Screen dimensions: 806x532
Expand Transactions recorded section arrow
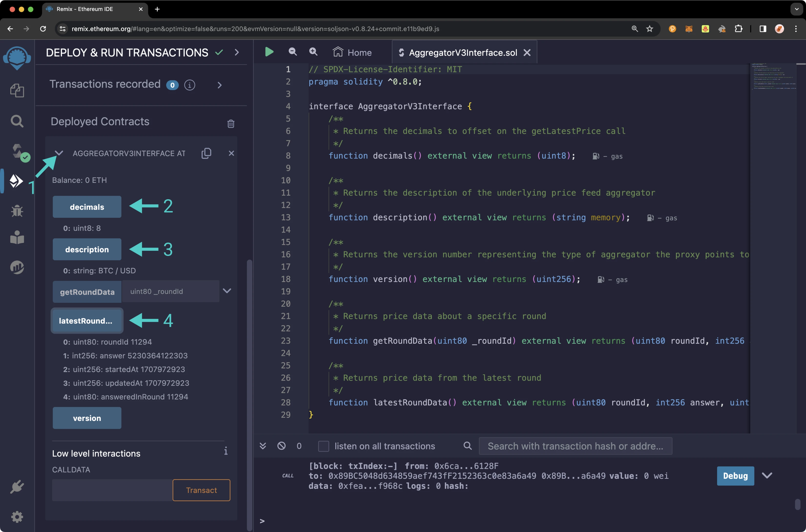220,85
